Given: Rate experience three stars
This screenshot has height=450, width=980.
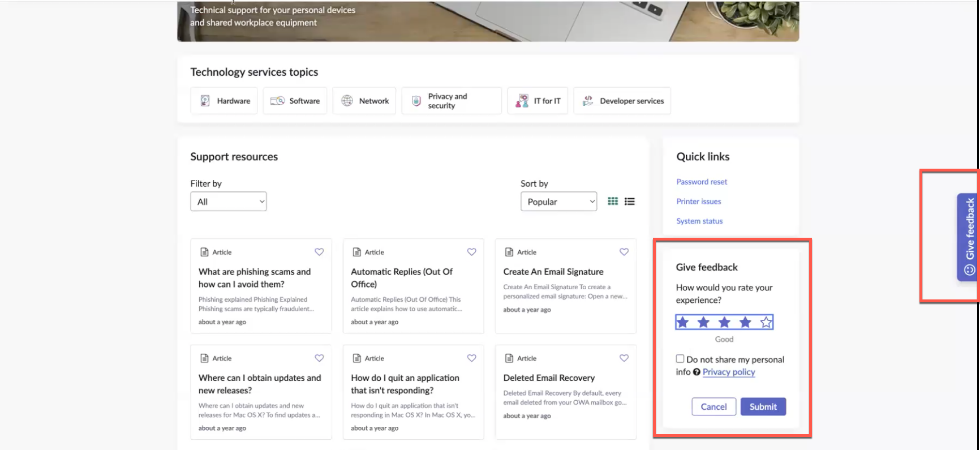Looking at the screenshot, I should (724, 322).
